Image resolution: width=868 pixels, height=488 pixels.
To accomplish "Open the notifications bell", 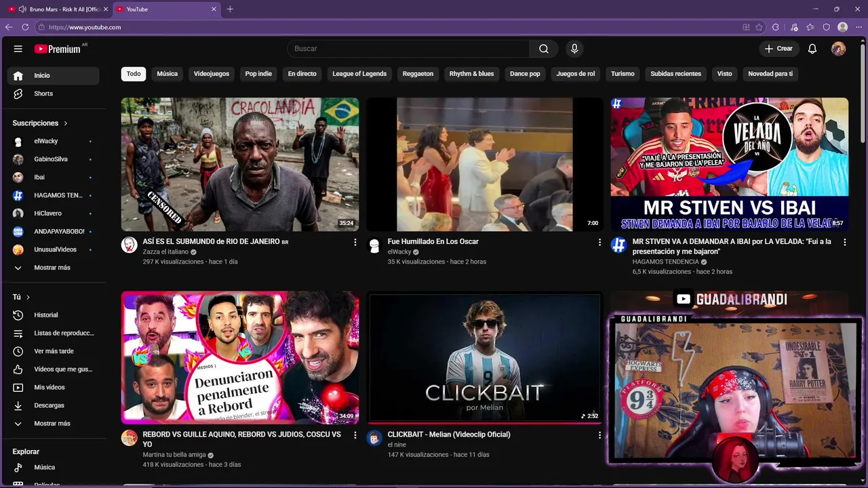I will (812, 49).
